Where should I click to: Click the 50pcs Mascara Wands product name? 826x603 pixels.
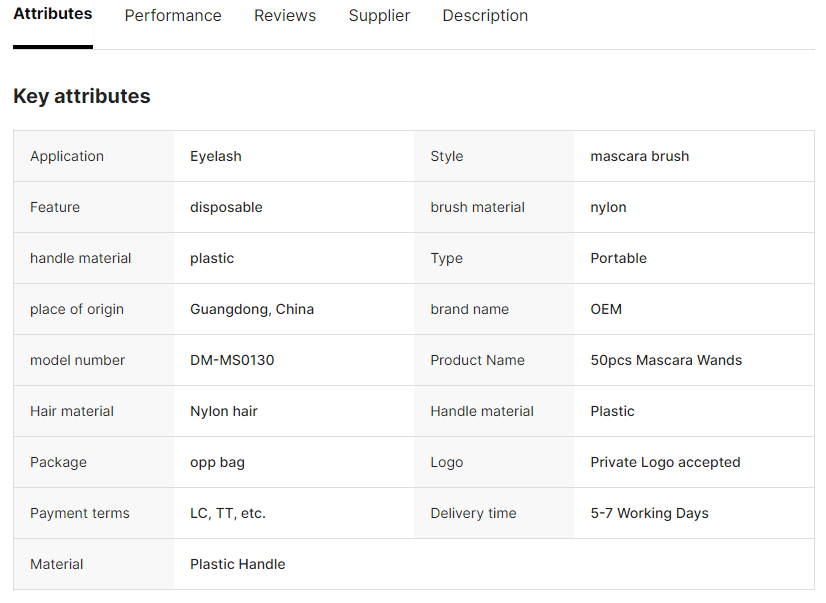point(666,360)
